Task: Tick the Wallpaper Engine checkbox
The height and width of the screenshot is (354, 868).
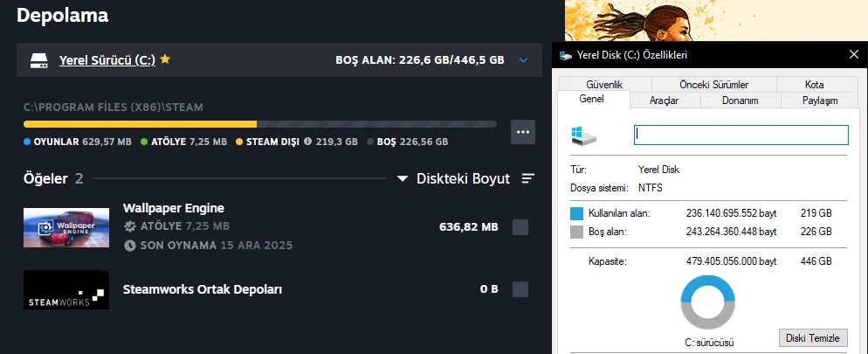Action: (520, 227)
